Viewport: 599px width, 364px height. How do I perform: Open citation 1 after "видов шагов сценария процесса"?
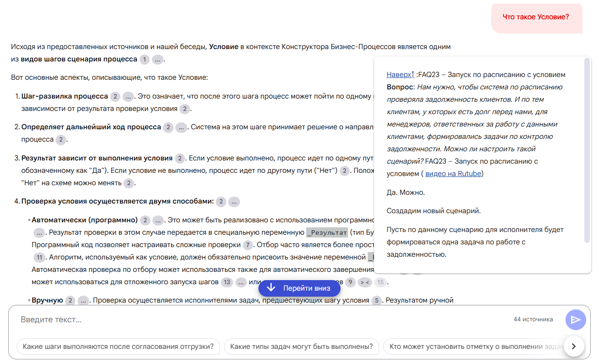pos(144,60)
